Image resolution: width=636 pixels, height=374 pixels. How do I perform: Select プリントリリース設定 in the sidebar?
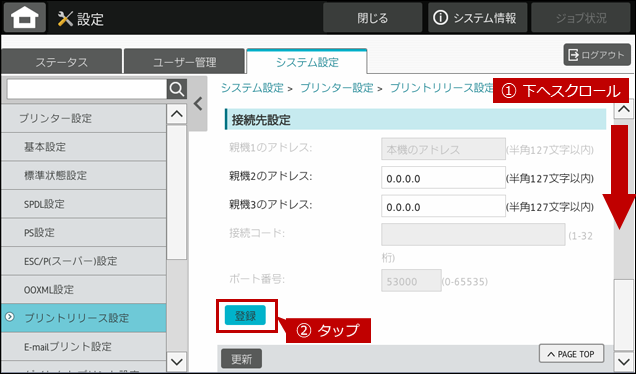(x=84, y=318)
